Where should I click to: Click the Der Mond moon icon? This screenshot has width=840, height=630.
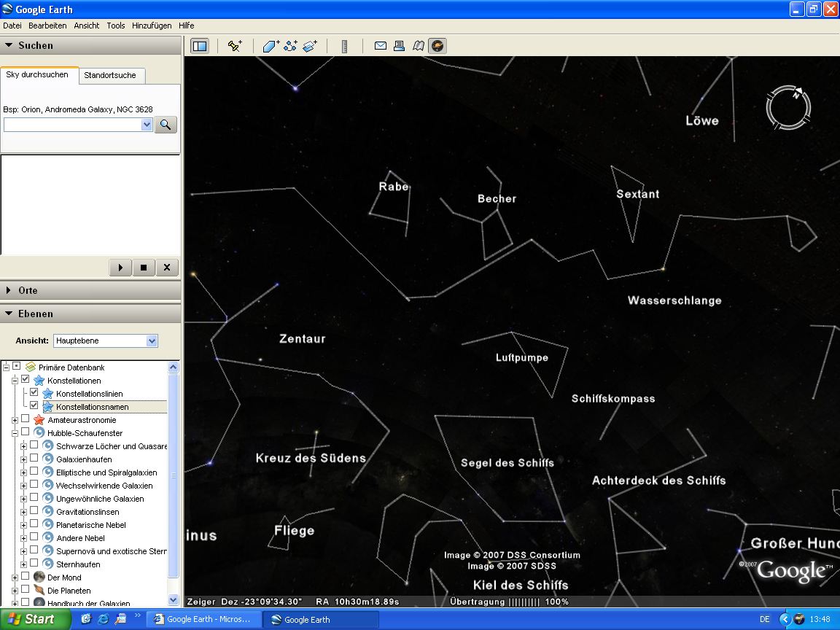(39, 577)
